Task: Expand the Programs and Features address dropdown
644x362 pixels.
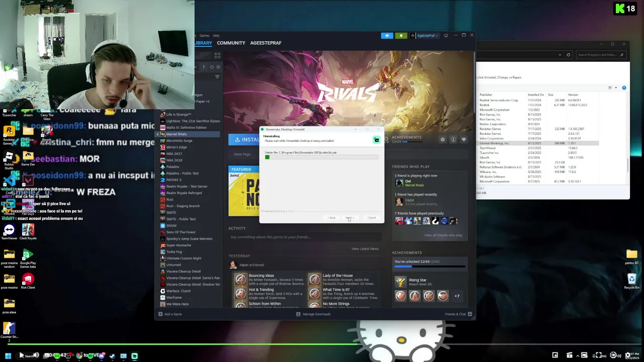Action: coord(560,55)
